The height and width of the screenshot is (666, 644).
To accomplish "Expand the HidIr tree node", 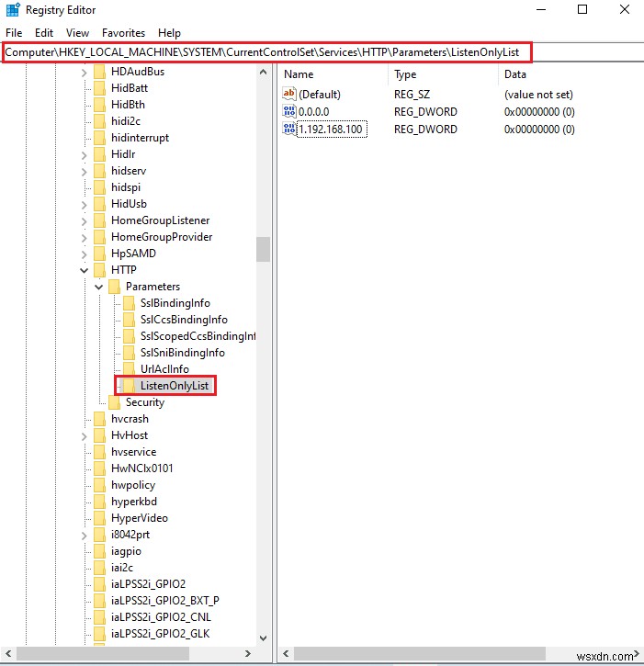I will click(85, 155).
